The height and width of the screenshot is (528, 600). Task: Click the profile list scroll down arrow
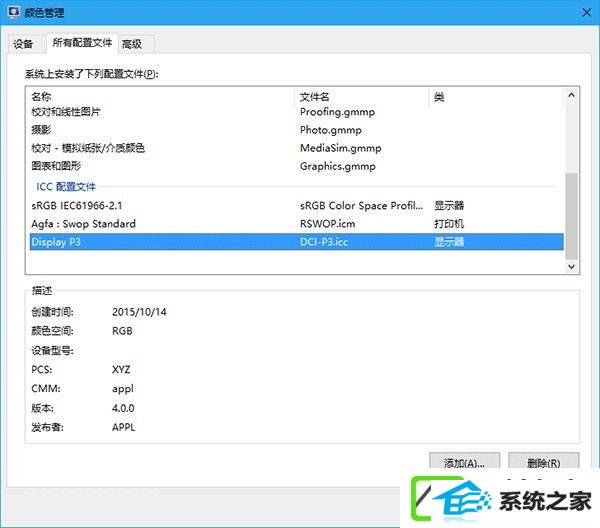coord(572,266)
